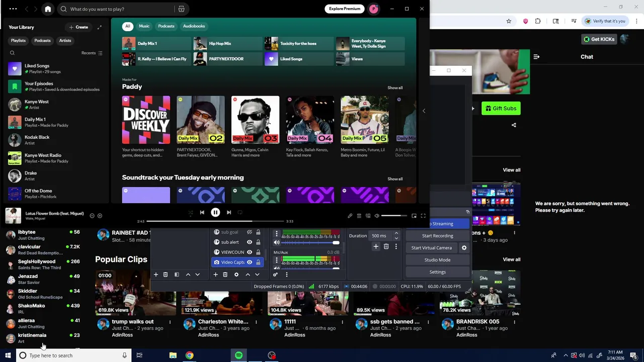Viewport: 644px width, 362px height.
Task: Enter Spotify full screen mode
Action: 423,216
